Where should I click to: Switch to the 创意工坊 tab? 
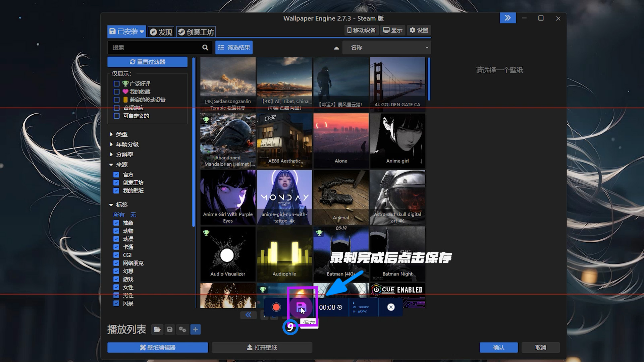[196, 32]
